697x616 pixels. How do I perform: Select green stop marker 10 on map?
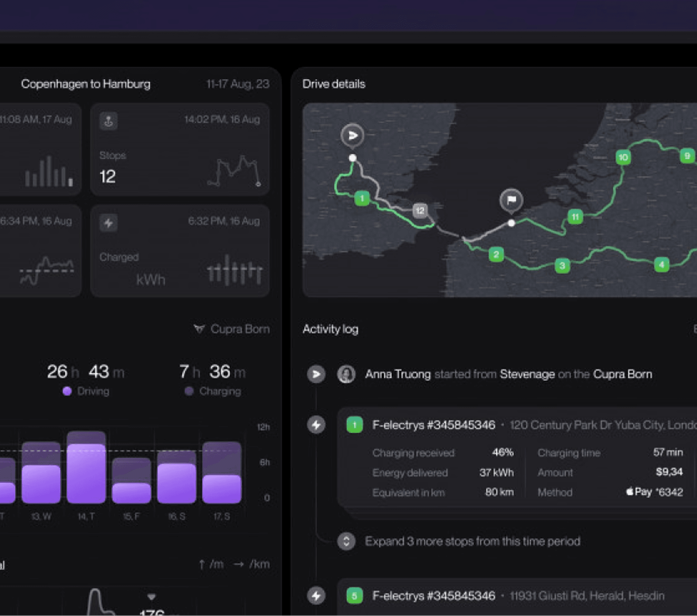point(623,157)
